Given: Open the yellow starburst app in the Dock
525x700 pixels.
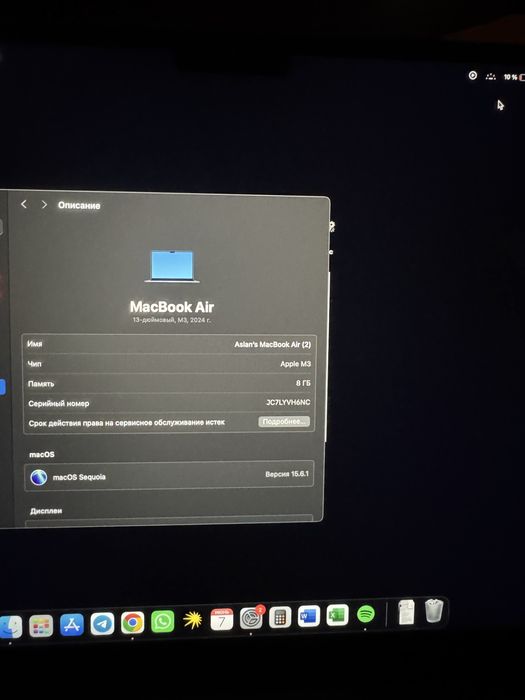Looking at the screenshot, I should [192, 620].
